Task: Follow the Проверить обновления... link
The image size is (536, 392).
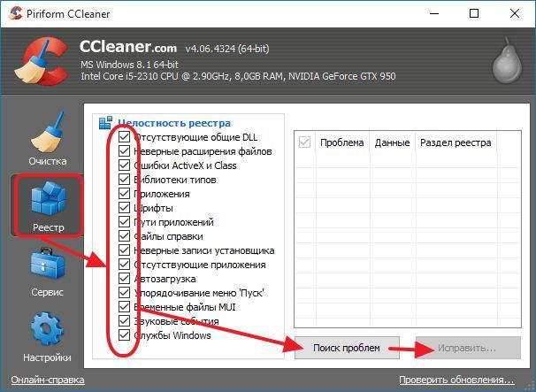Action: (x=456, y=380)
